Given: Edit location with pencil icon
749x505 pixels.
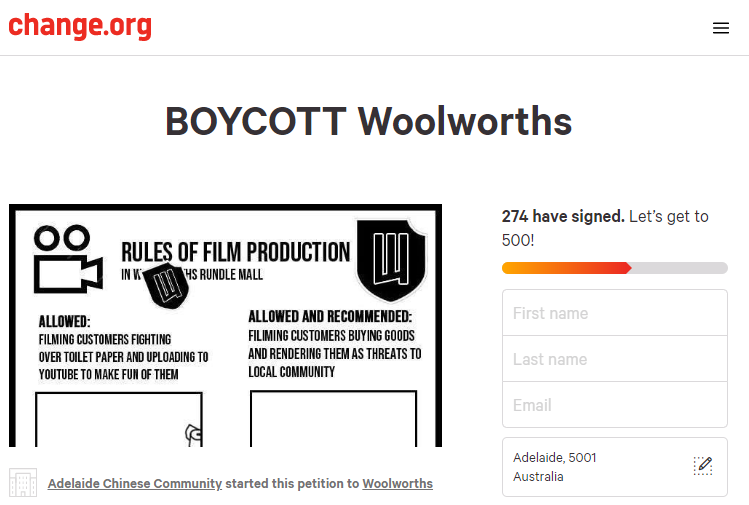Looking at the screenshot, I should (x=703, y=465).
